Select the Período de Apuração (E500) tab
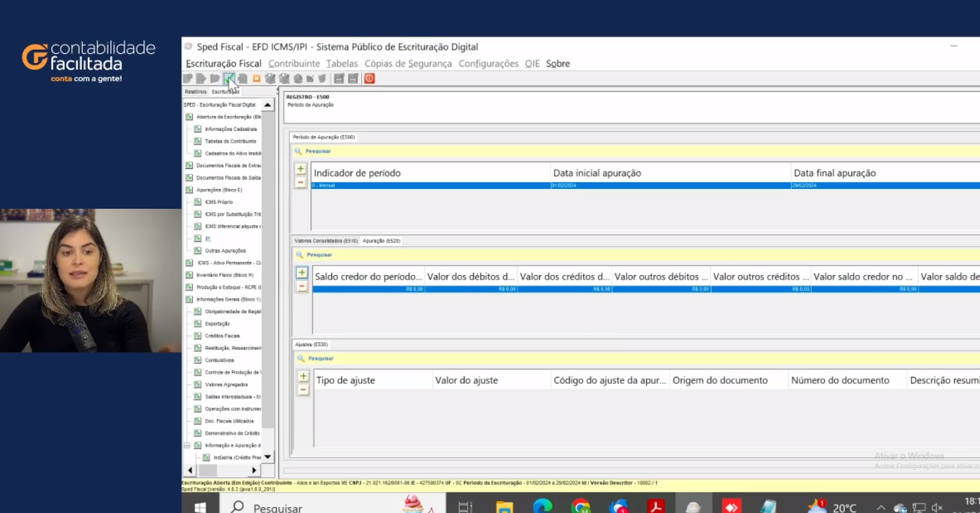This screenshot has width=980, height=513. click(324, 137)
